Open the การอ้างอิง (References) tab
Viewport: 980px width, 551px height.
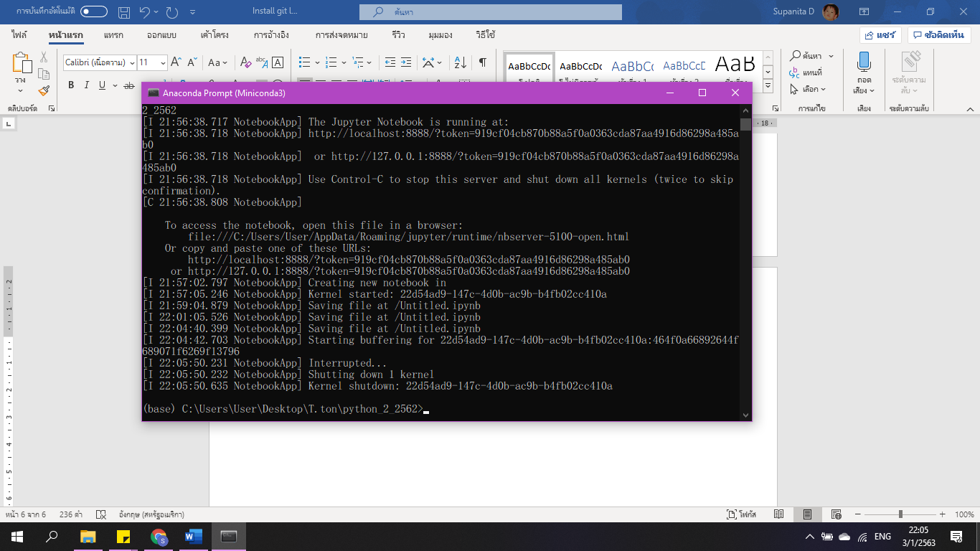coord(271,35)
